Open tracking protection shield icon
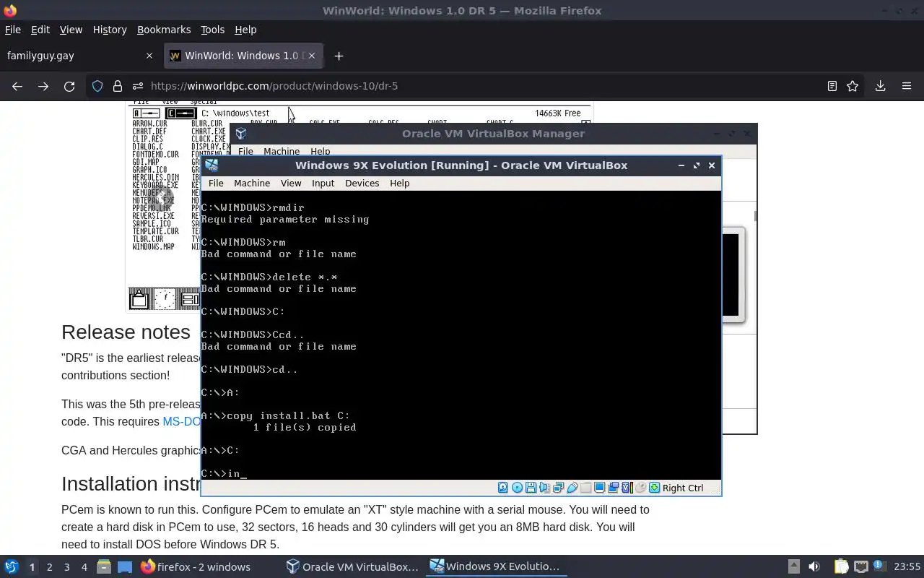The height and width of the screenshot is (578, 924). [x=97, y=86]
